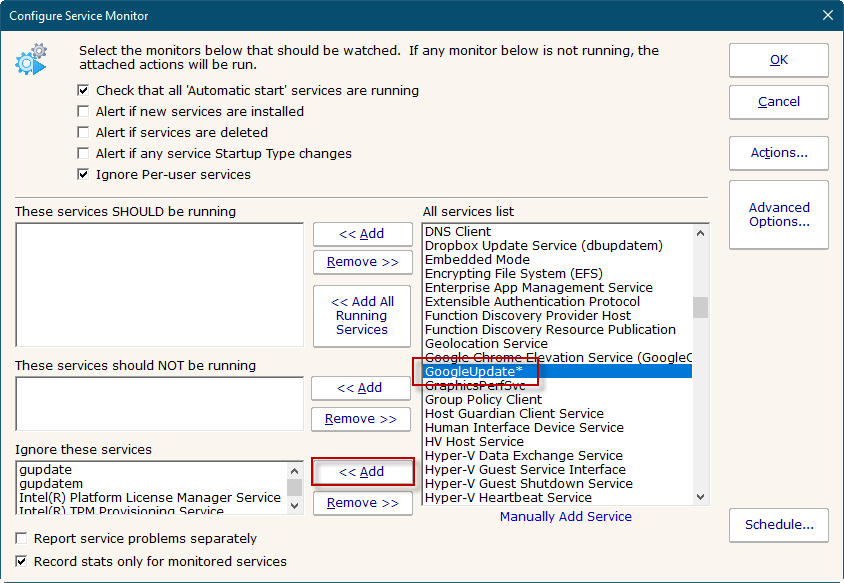Image resolution: width=844 pixels, height=583 pixels.
Task: Click Add All Running Services button
Action: [x=362, y=316]
